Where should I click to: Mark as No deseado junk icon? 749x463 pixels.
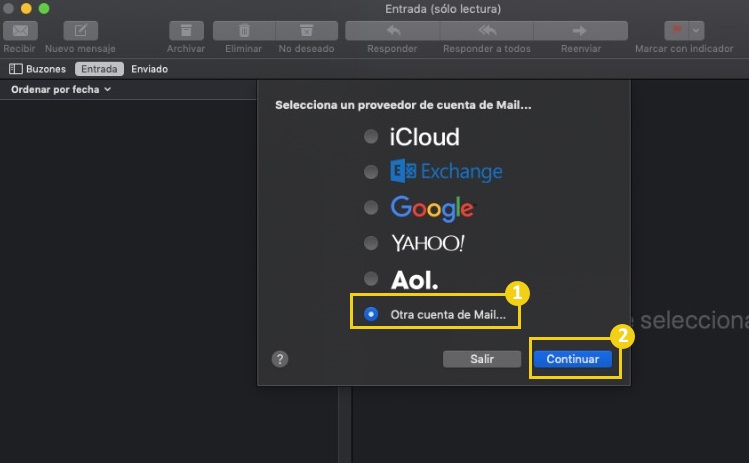point(307,31)
